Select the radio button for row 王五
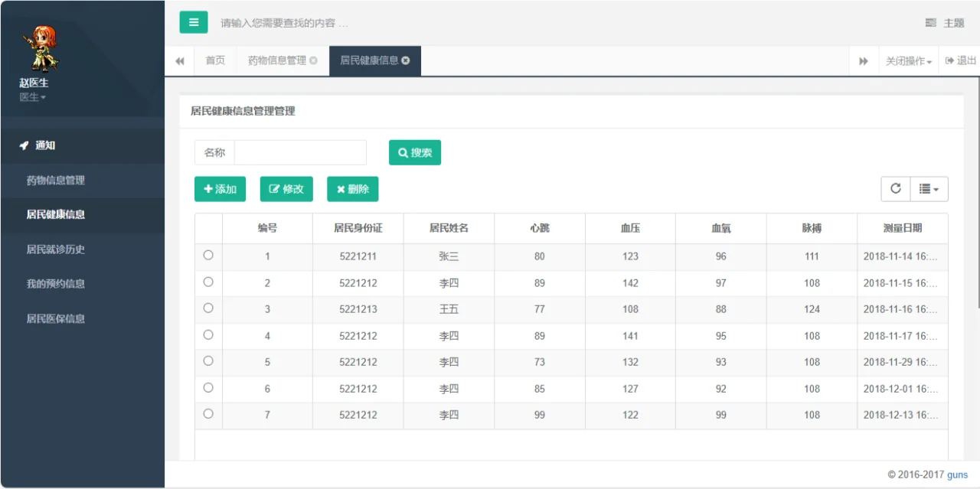Screen dimensions: 980x489 (x=208, y=308)
